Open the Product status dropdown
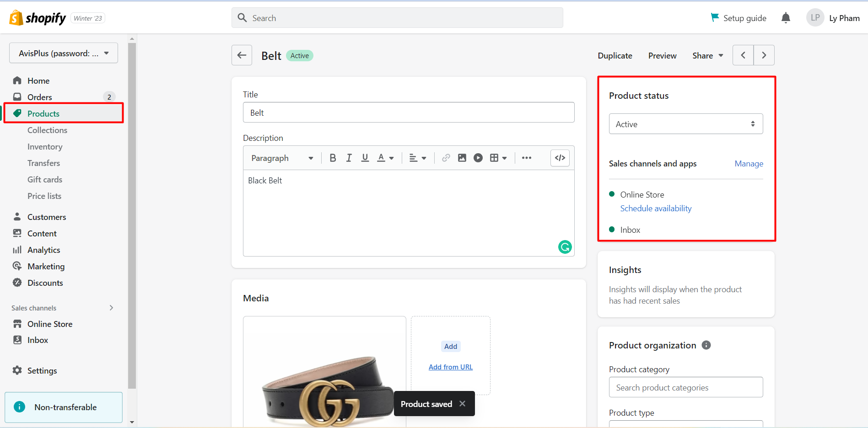The height and width of the screenshot is (428, 868). pos(685,124)
